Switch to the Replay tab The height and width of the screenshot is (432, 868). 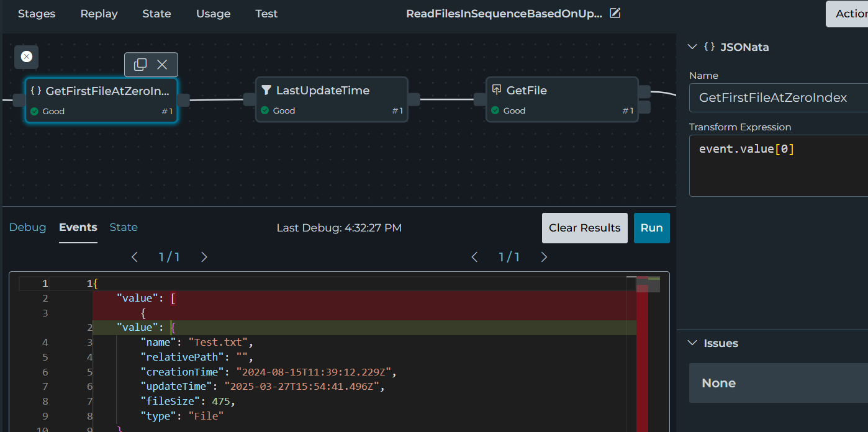99,14
